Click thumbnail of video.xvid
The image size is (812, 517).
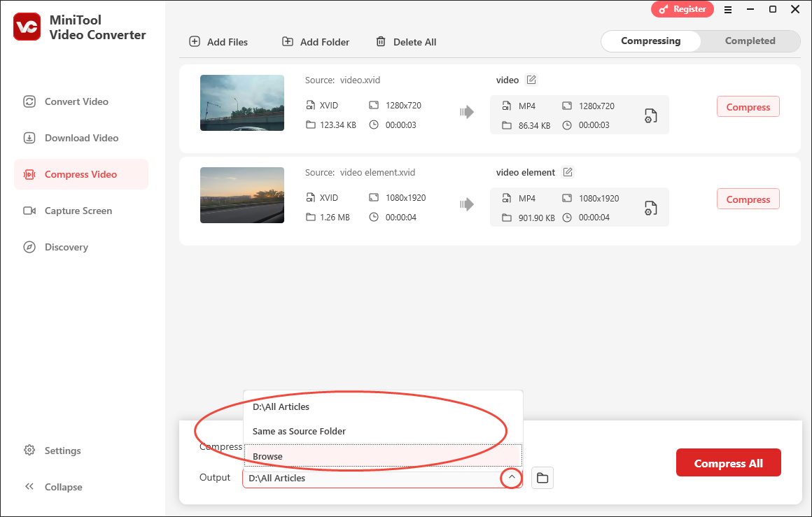[241, 102]
